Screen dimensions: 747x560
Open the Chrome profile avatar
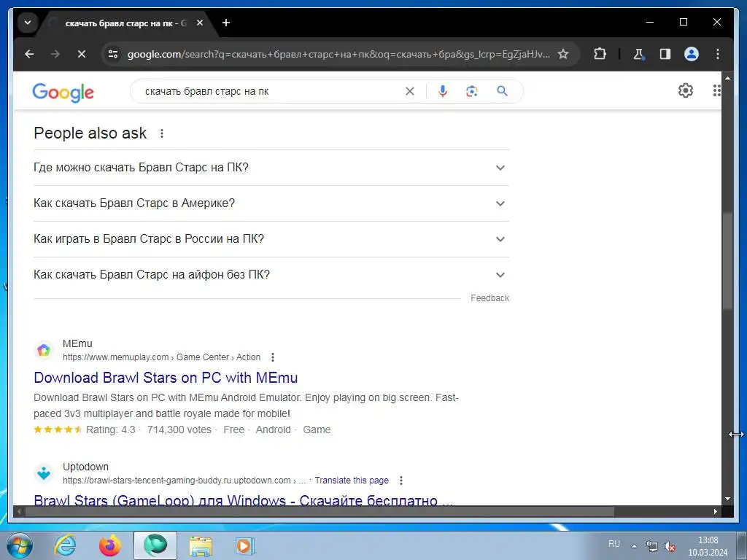(692, 54)
